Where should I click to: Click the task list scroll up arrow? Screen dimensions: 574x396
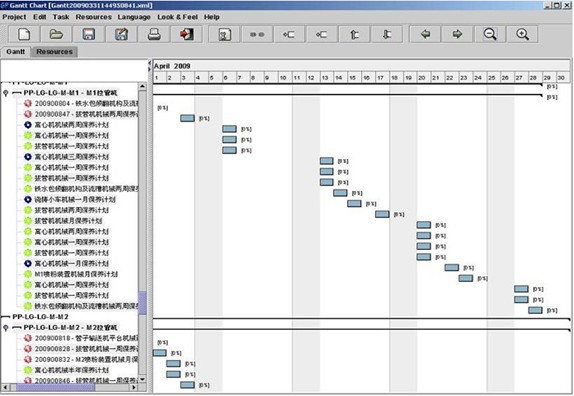click(142, 86)
